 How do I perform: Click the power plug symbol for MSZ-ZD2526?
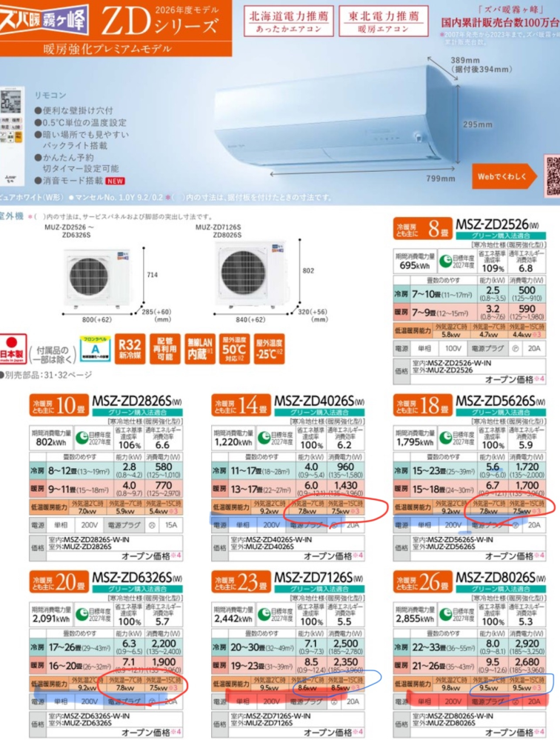(515, 348)
